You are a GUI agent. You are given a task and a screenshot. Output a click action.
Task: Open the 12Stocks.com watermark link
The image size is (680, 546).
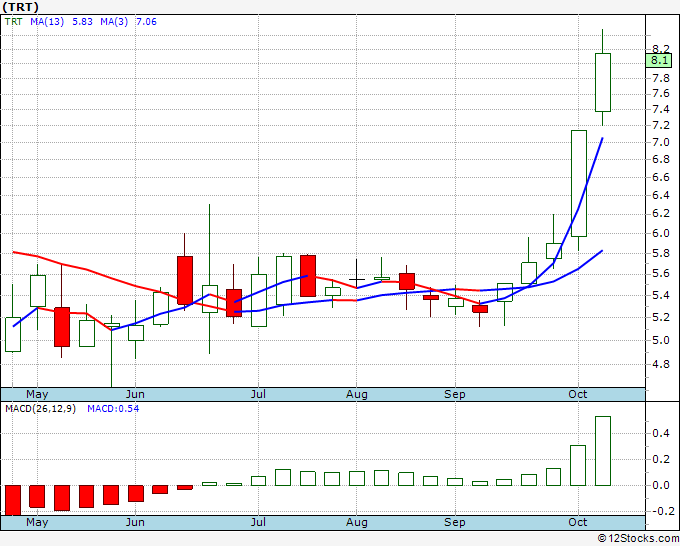[x=637, y=538]
